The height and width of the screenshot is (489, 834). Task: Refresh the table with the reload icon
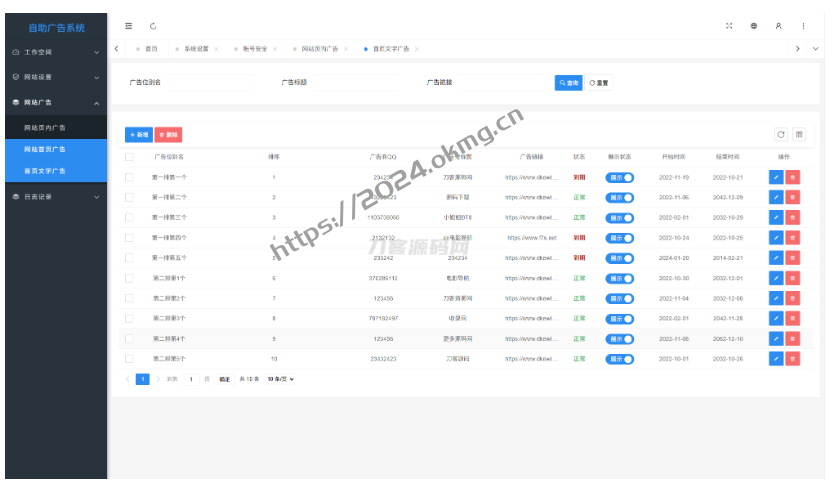781,135
